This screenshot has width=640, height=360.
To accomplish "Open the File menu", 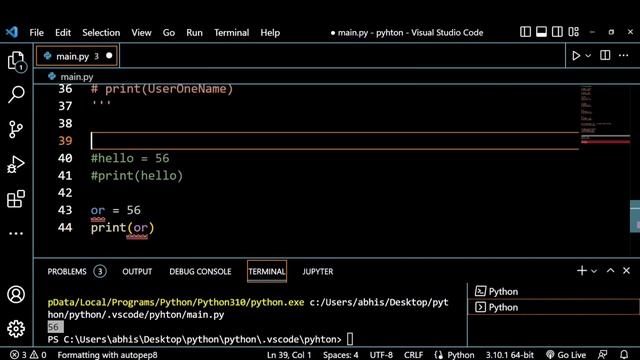I will click(36, 33).
